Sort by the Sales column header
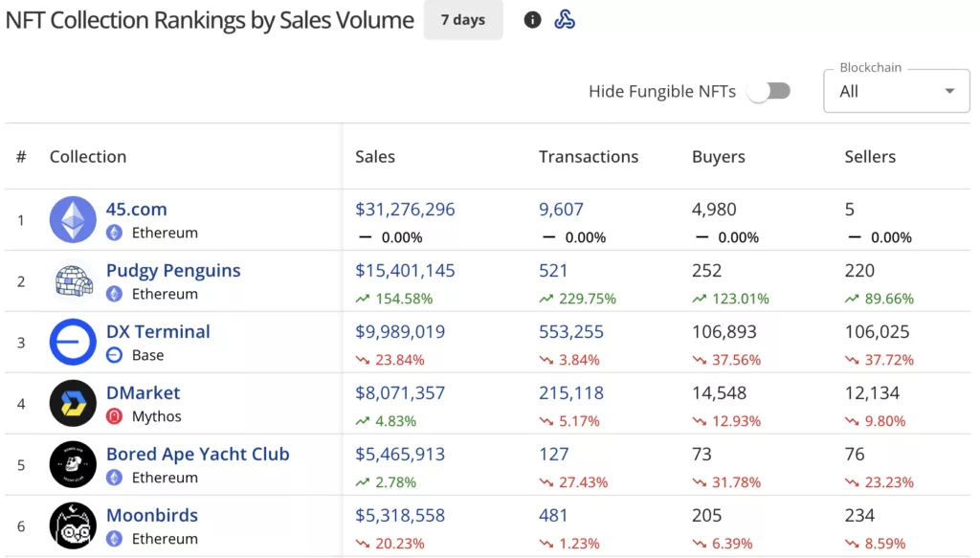The height and width of the screenshot is (558, 980). [x=375, y=156]
